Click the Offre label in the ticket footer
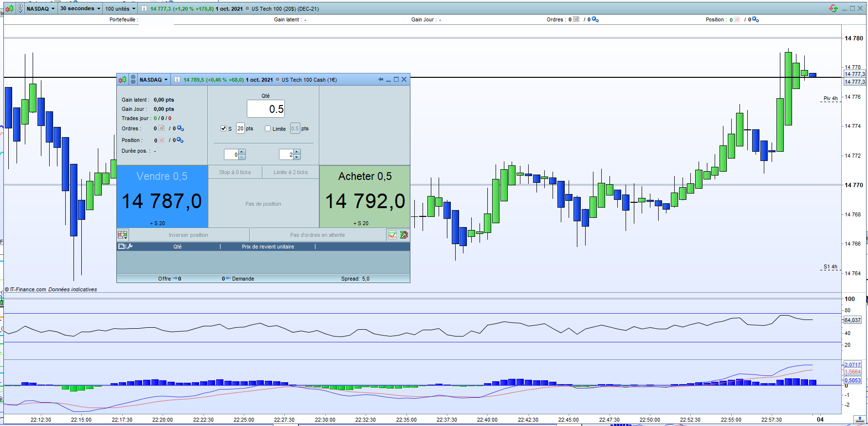 (165, 279)
